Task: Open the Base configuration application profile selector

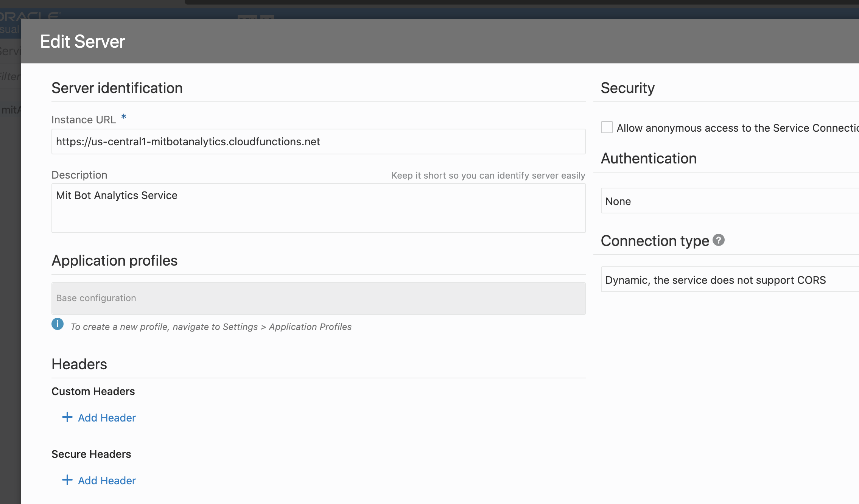Action: pos(318,298)
